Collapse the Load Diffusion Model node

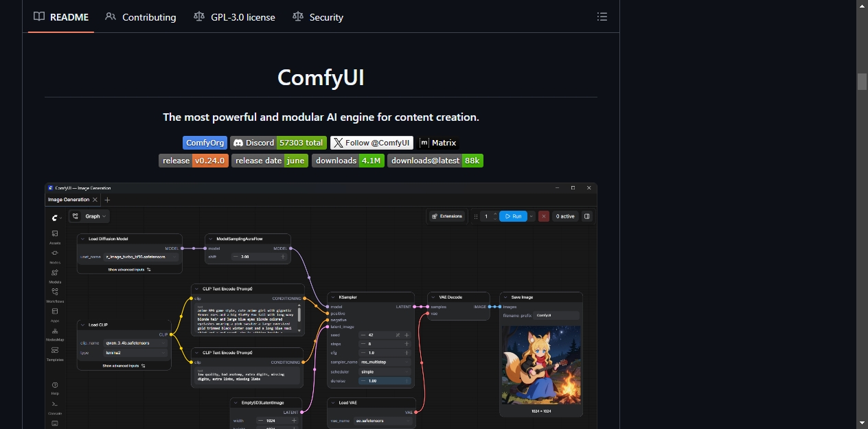83,239
